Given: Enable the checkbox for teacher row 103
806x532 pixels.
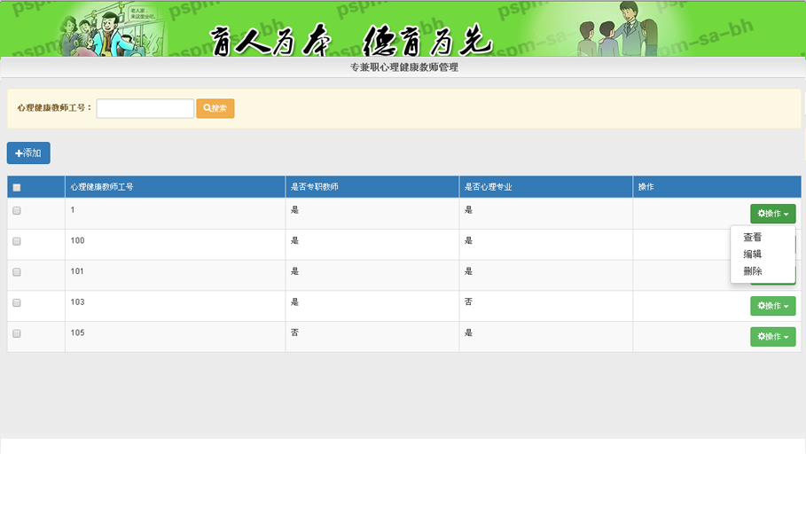Looking at the screenshot, I should click(x=17, y=303).
